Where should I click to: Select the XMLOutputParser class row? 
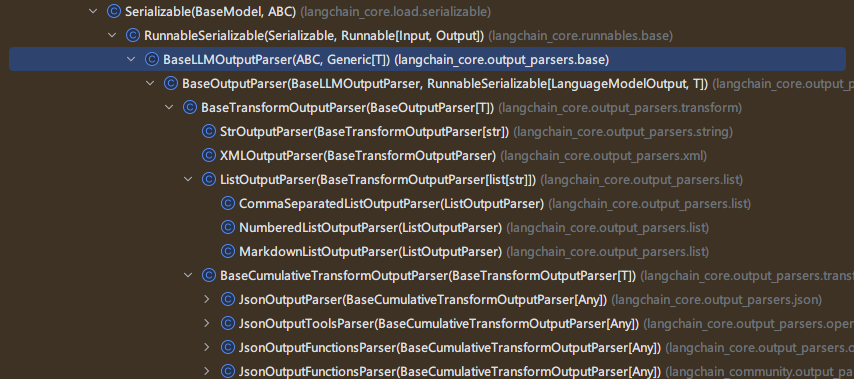[x=427, y=155]
